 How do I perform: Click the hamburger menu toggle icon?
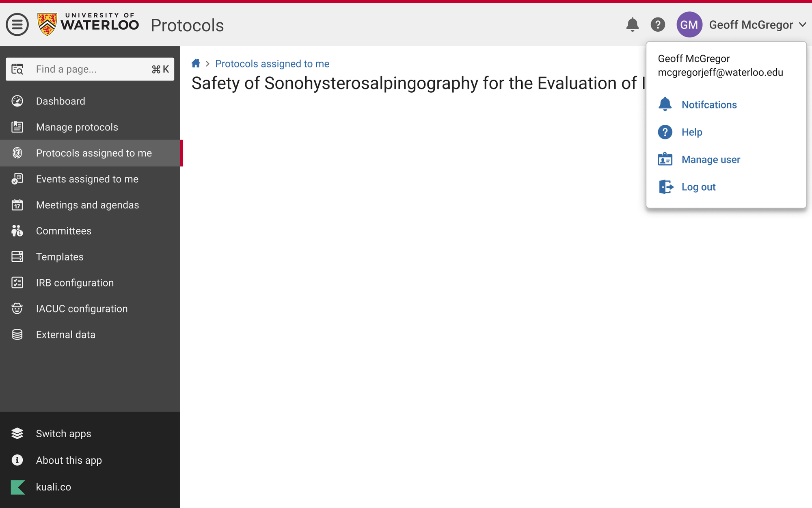[x=17, y=25]
